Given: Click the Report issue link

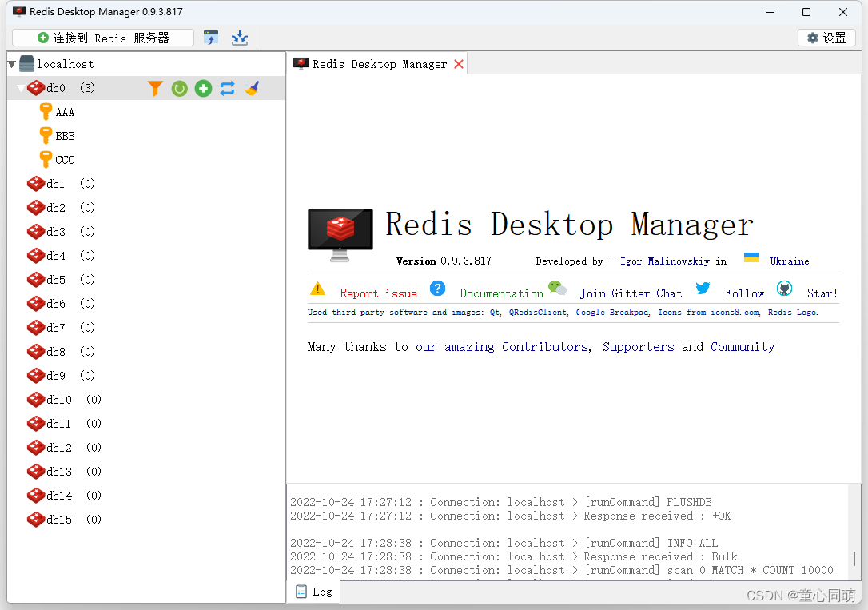Looking at the screenshot, I should coord(378,293).
